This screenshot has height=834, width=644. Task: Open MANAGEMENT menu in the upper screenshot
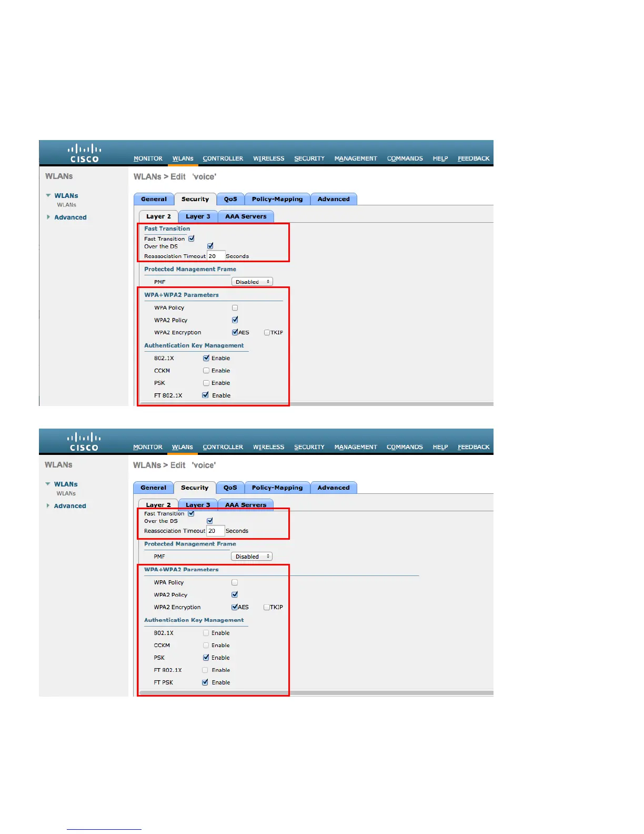point(356,158)
